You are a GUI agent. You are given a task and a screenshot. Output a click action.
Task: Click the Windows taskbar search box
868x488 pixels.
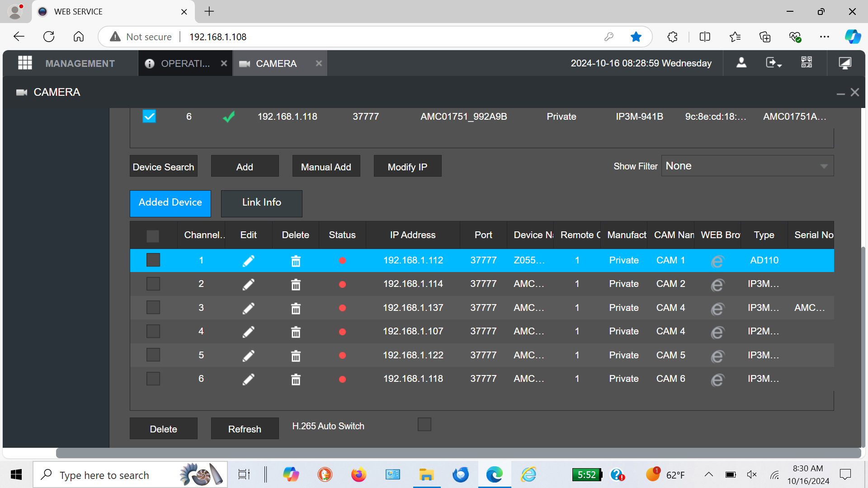(130, 474)
